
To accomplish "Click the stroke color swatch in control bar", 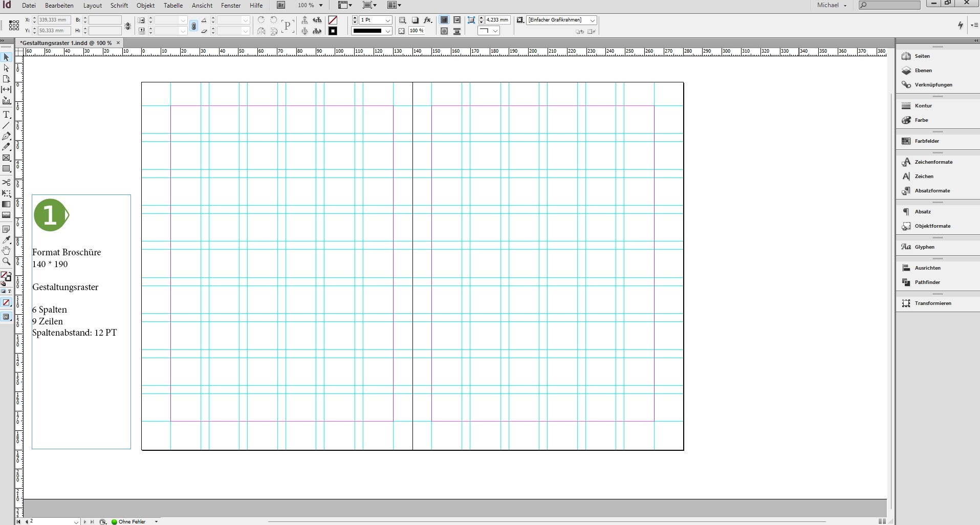I will coord(333,31).
